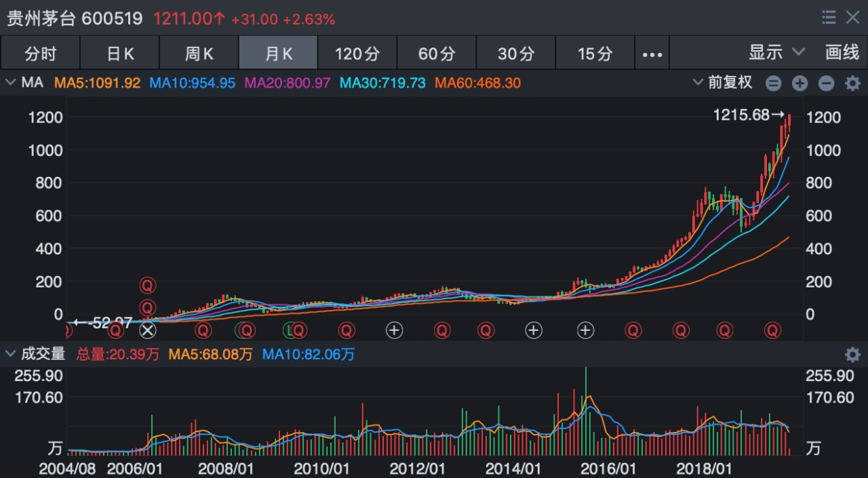Select the 月K tab
Screen dimensions: 868x478
coord(278,54)
